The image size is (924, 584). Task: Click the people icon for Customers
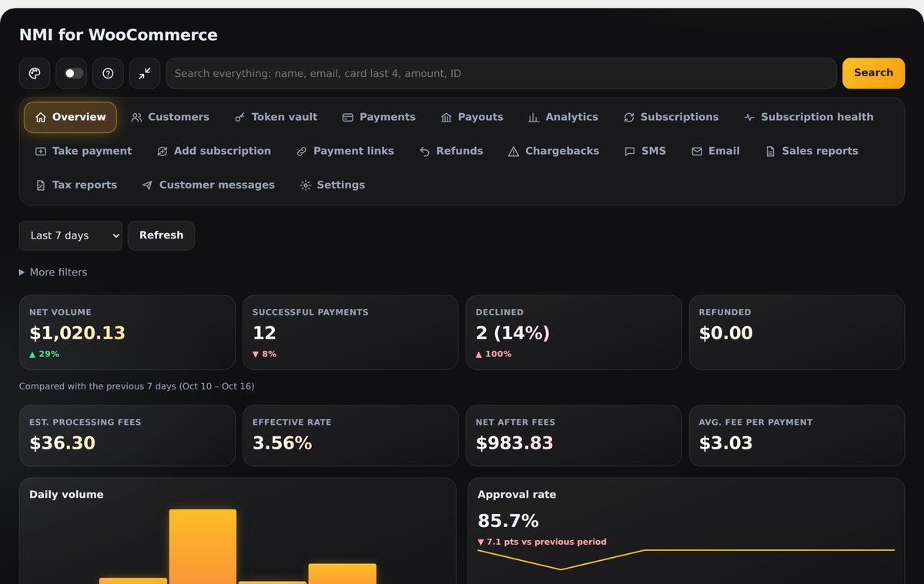[136, 118]
